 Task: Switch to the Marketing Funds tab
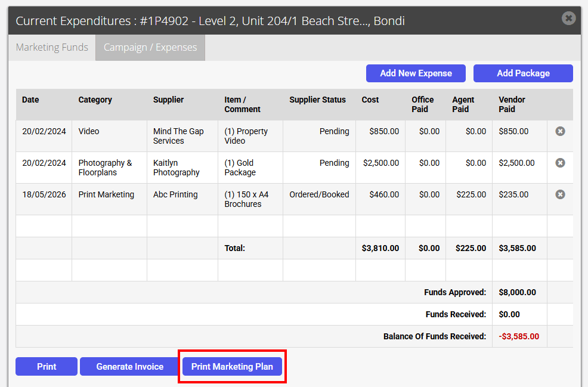tap(52, 48)
